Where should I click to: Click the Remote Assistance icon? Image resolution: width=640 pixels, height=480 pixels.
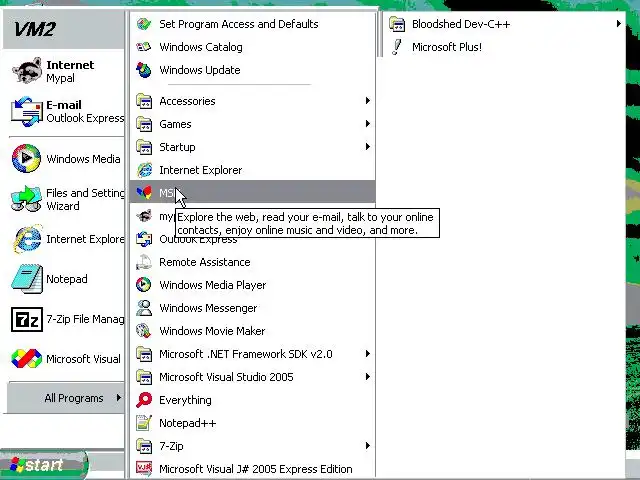pos(144,262)
